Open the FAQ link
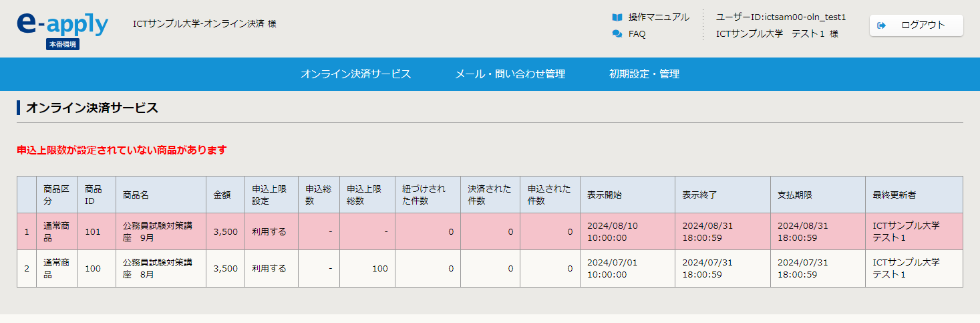980x323 pixels. click(x=637, y=33)
